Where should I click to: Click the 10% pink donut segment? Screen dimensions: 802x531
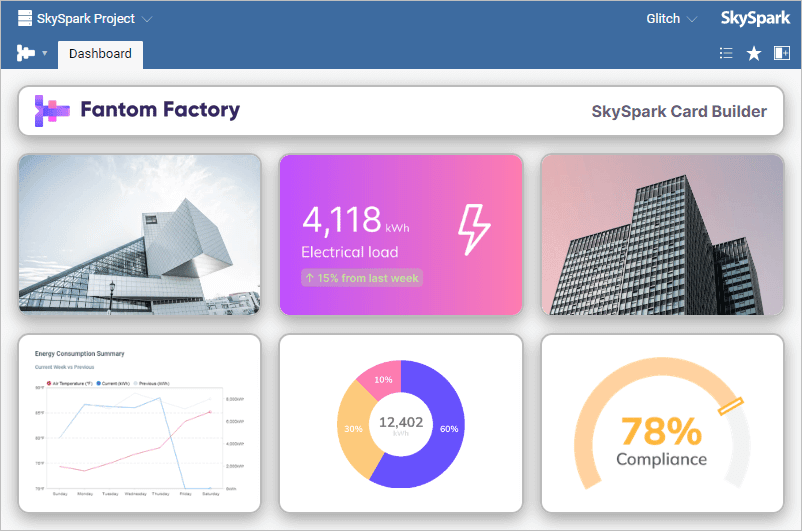click(x=383, y=379)
